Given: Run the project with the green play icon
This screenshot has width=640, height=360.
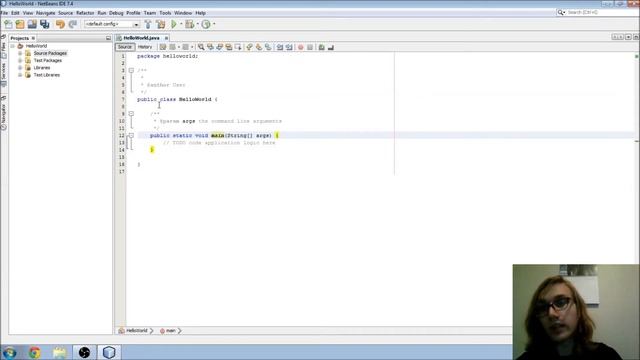Looking at the screenshot, I should click(174, 24).
